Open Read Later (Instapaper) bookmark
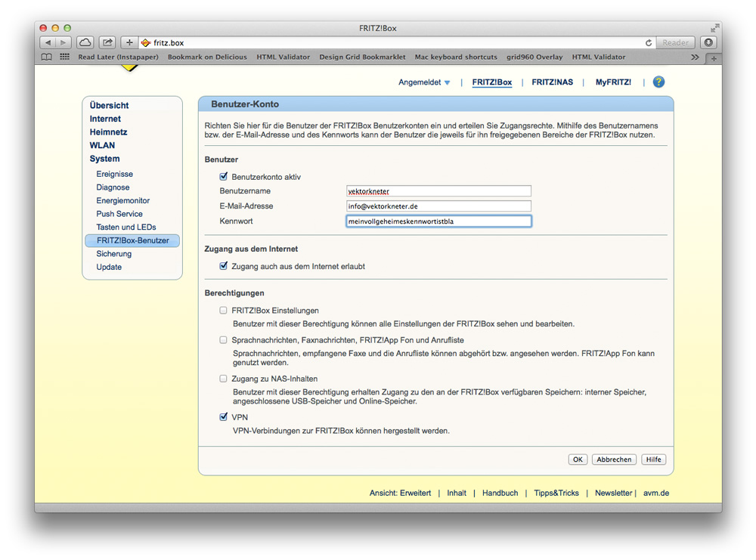Viewport: 756px width, 560px height. 118,57
